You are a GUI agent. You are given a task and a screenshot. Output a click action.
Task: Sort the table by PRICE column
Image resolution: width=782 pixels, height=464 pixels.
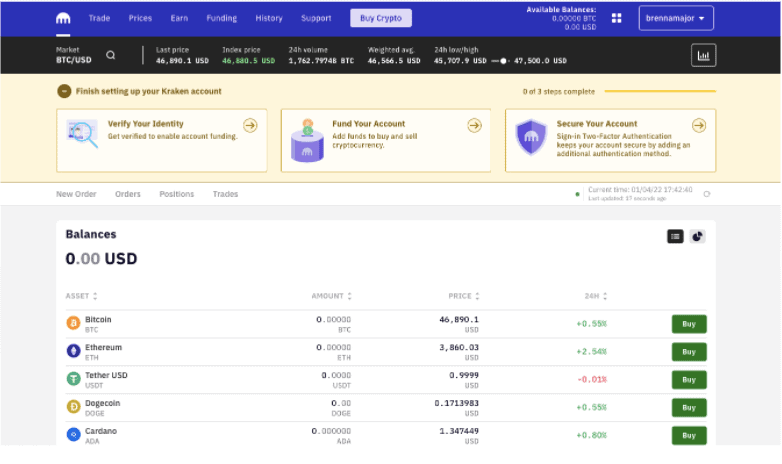point(464,296)
